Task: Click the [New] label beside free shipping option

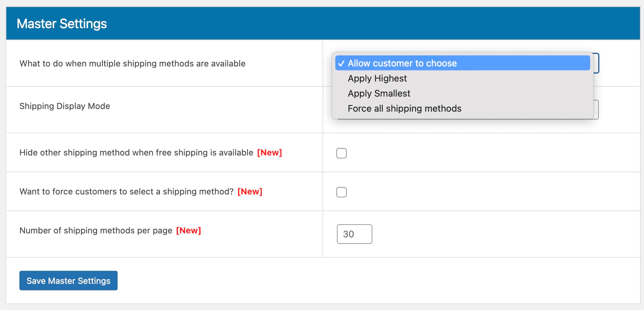Action: [269, 153]
